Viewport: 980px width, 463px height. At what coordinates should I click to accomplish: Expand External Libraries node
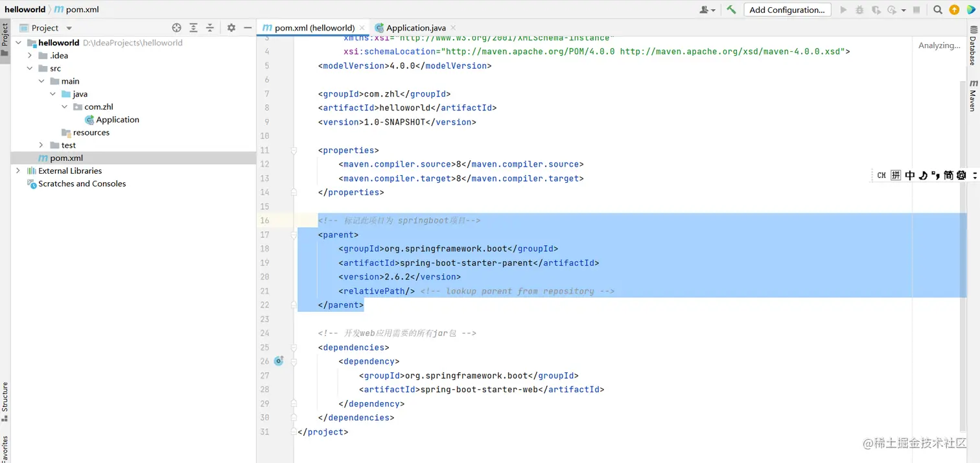coord(18,171)
